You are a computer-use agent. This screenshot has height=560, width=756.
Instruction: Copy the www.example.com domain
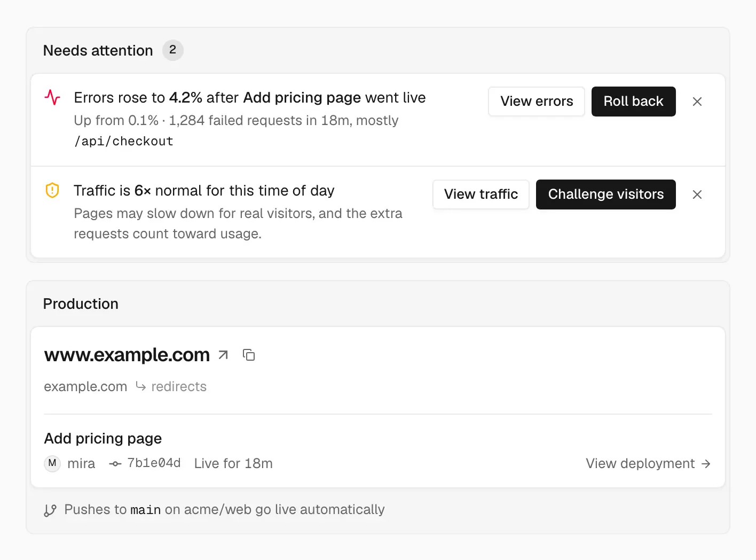pyautogui.click(x=249, y=355)
